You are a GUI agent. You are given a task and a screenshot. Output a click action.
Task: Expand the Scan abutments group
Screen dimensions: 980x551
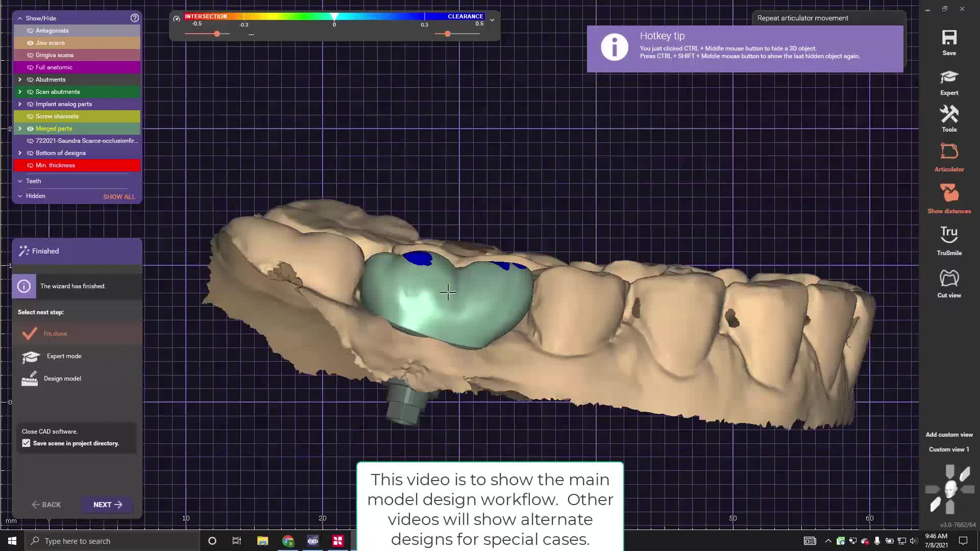20,92
